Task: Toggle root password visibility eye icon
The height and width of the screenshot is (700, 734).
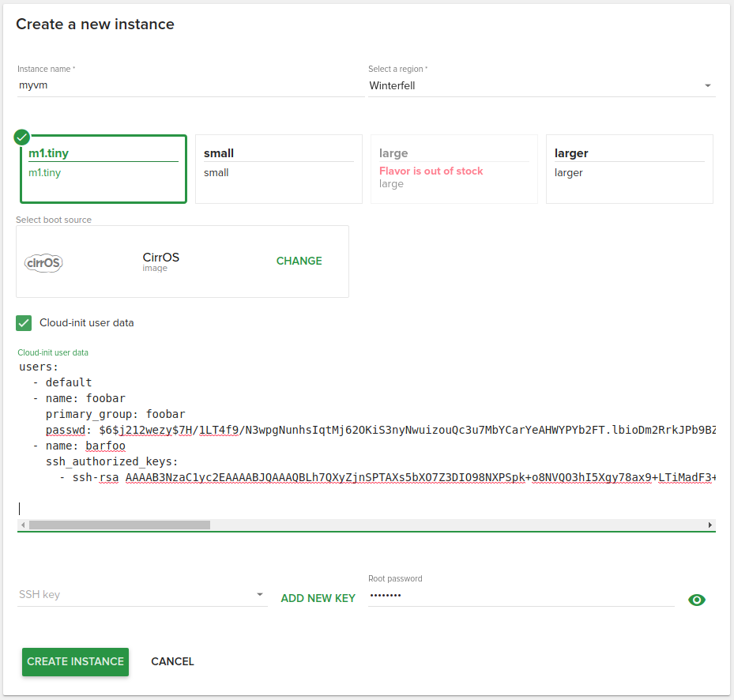Action: (x=697, y=600)
